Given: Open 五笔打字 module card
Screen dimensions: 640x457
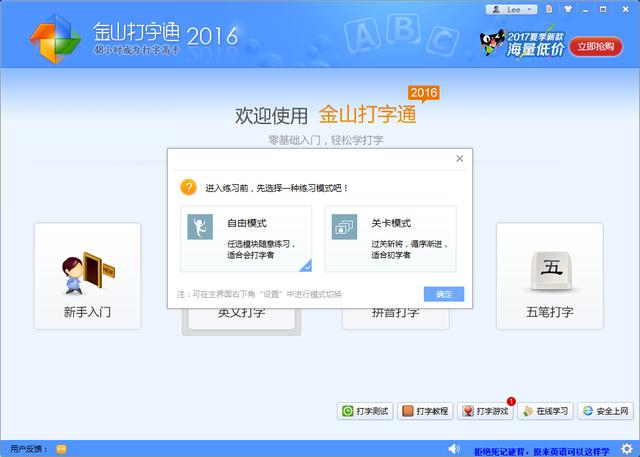Looking at the screenshot, I should (549, 276).
